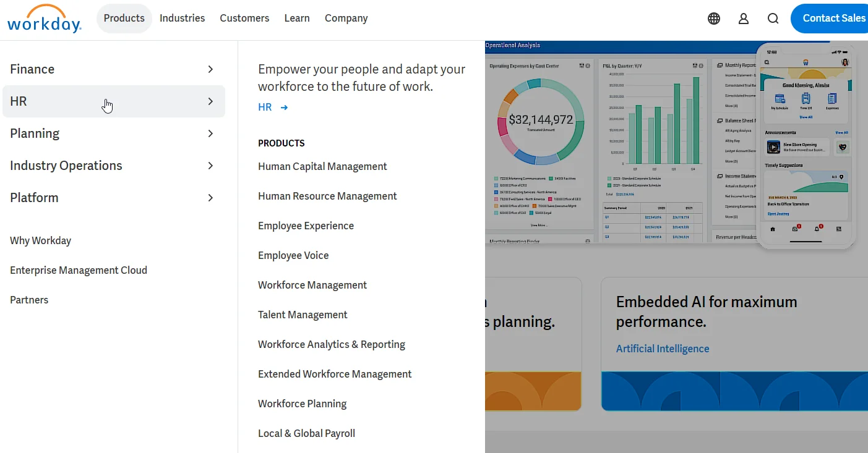Screen dimensions: 868x453
Task: Follow the blue HR link
Action: pyautogui.click(x=265, y=108)
